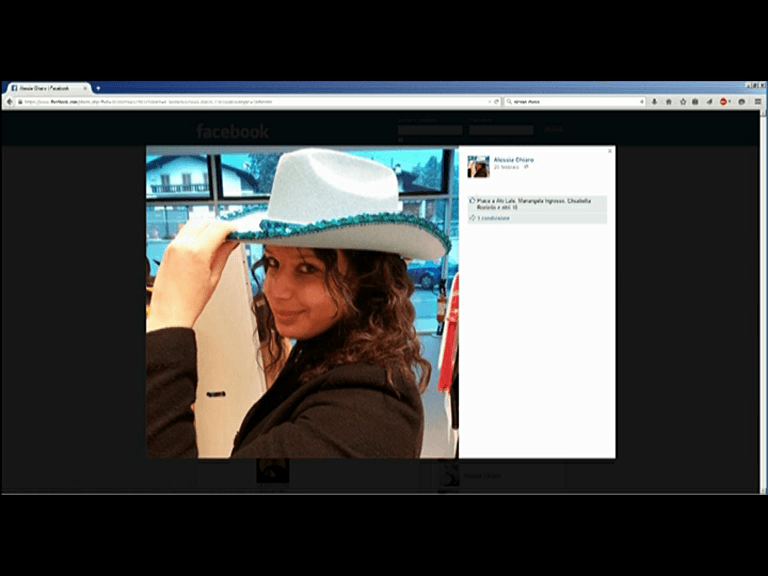
Task: Open the '1 condivisione' link
Action: (x=493, y=218)
